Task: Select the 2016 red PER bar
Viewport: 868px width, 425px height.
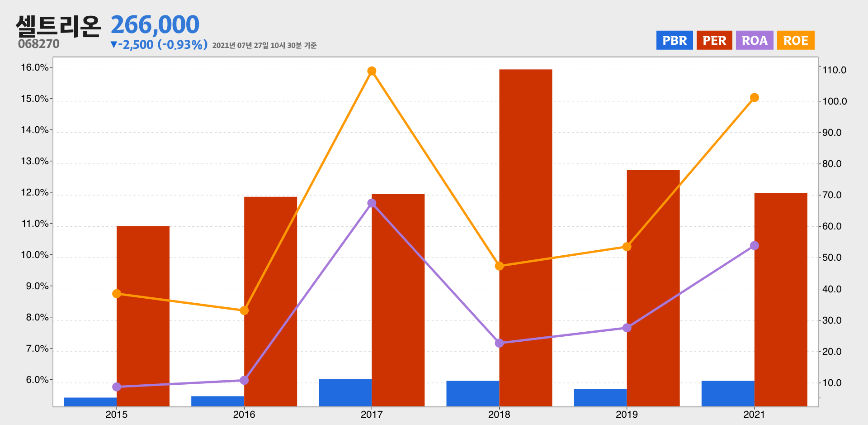Action: pyautogui.click(x=270, y=301)
